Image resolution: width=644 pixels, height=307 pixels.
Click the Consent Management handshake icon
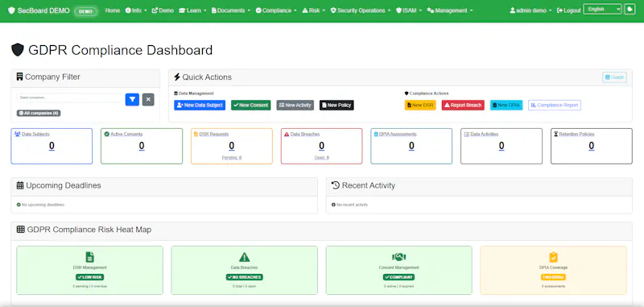click(398, 257)
